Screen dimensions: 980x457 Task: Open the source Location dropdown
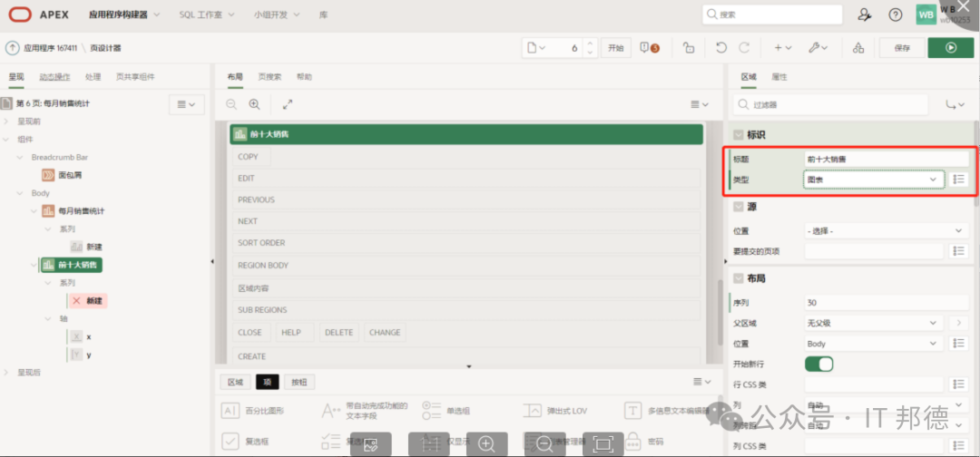887,230
